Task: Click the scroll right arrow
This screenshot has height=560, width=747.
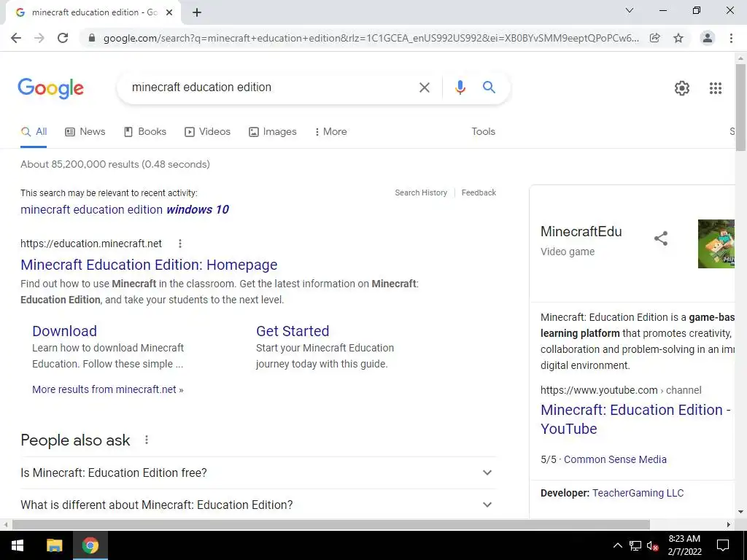Action: click(x=729, y=525)
